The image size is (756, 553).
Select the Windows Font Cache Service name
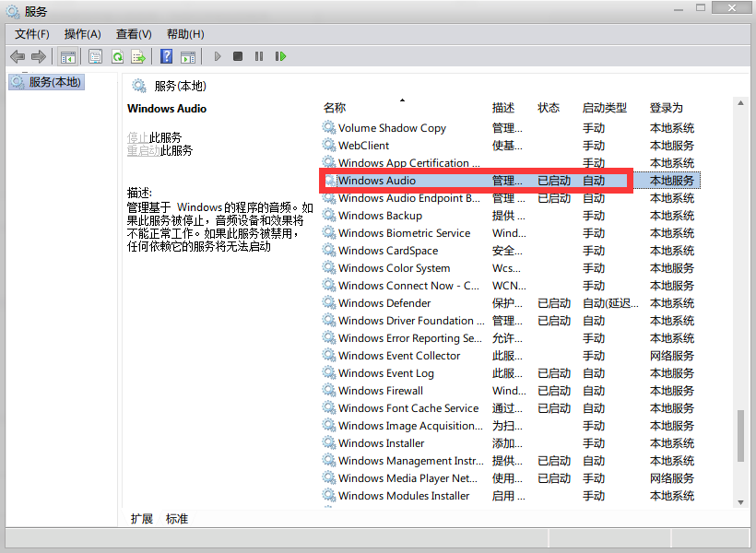point(408,408)
